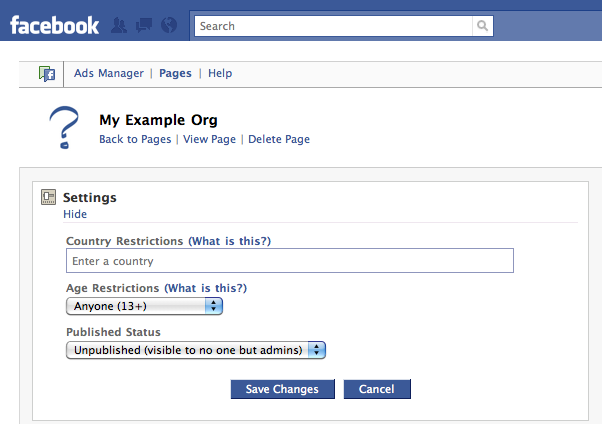Image resolution: width=602 pixels, height=424 pixels.
Task: Click the Facebook logo
Action: [54, 26]
